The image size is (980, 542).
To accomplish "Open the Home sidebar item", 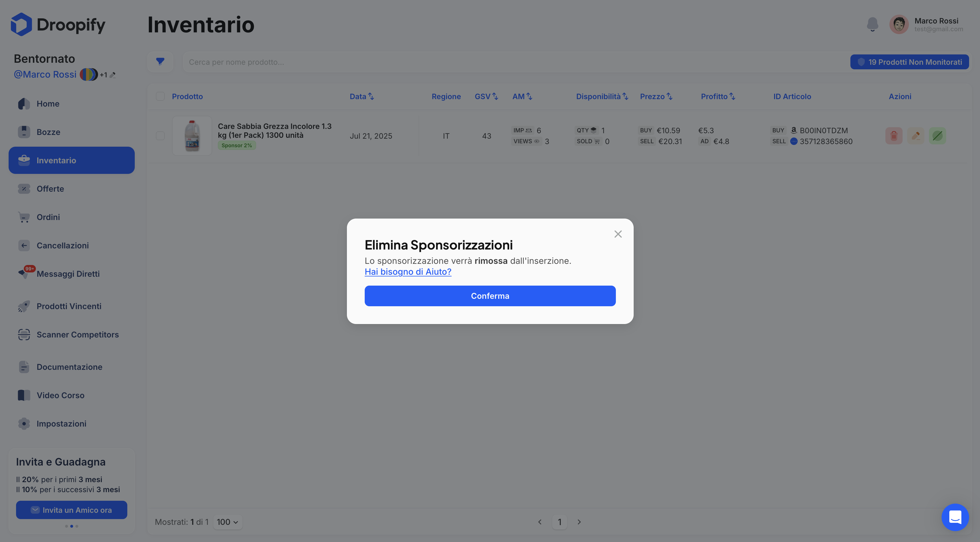I will click(x=71, y=104).
